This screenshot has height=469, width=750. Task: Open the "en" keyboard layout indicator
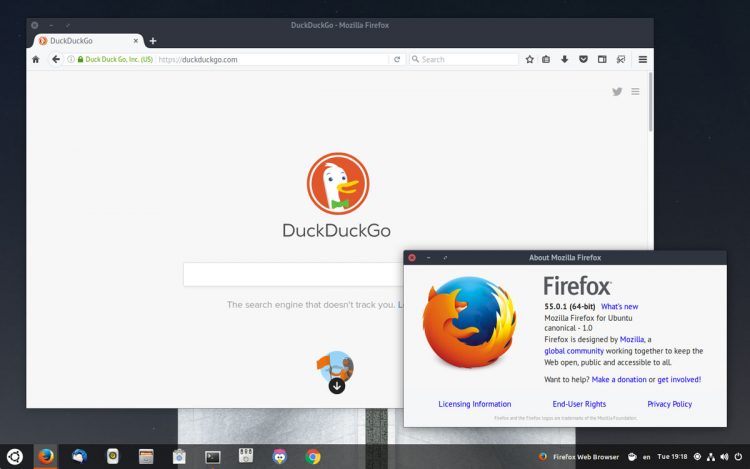pos(647,457)
